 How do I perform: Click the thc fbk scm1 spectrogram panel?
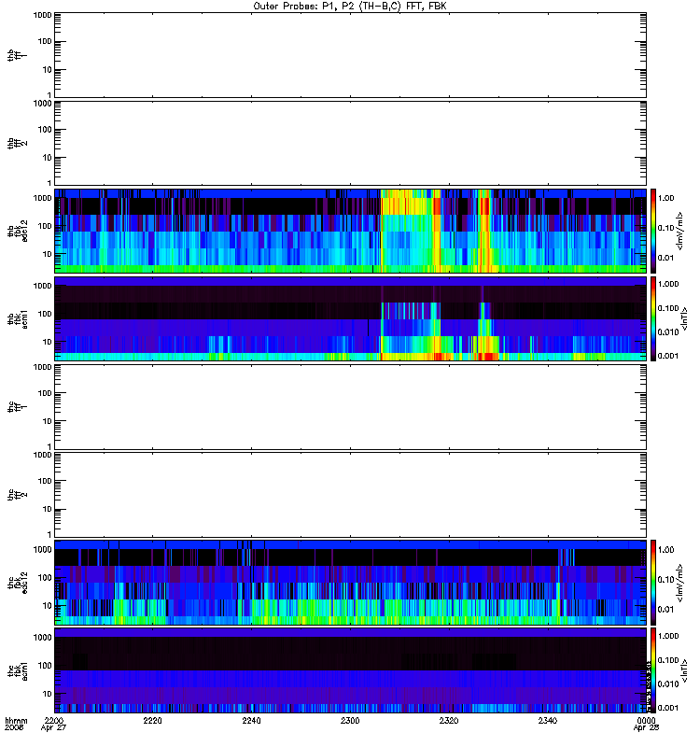(x=350, y=670)
